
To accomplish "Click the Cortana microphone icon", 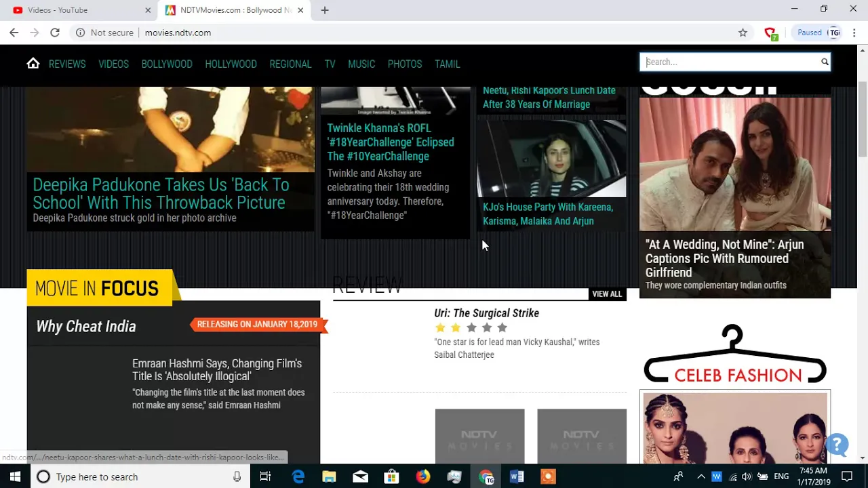I will coord(237,476).
